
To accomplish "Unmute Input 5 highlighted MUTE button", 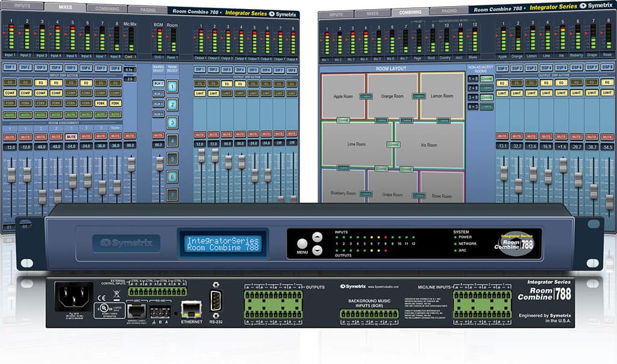I will coord(71,137).
